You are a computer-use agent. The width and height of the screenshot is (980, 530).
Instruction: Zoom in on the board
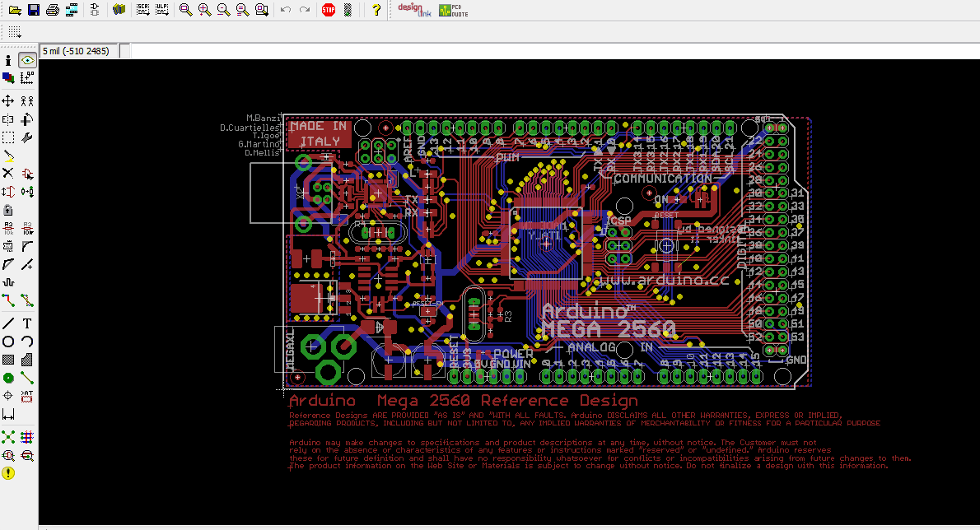(x=204, y=10)
